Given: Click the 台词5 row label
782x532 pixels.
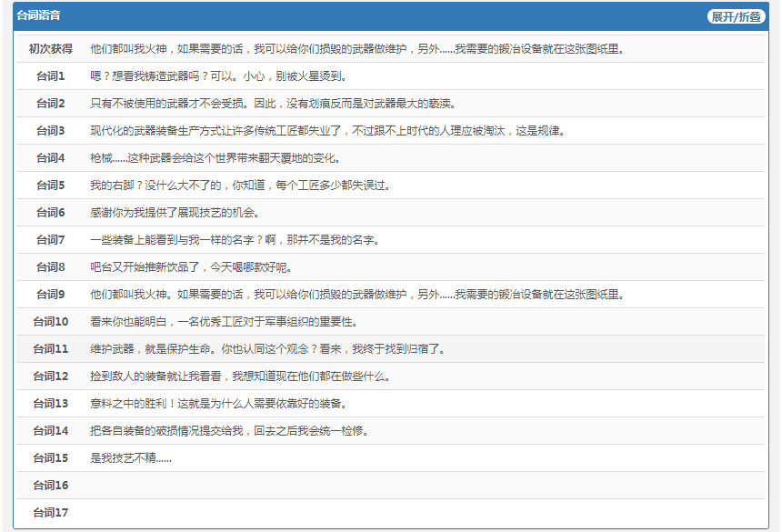Looking at the screenshot, I should pyautogui.click(x=50, y=186).
